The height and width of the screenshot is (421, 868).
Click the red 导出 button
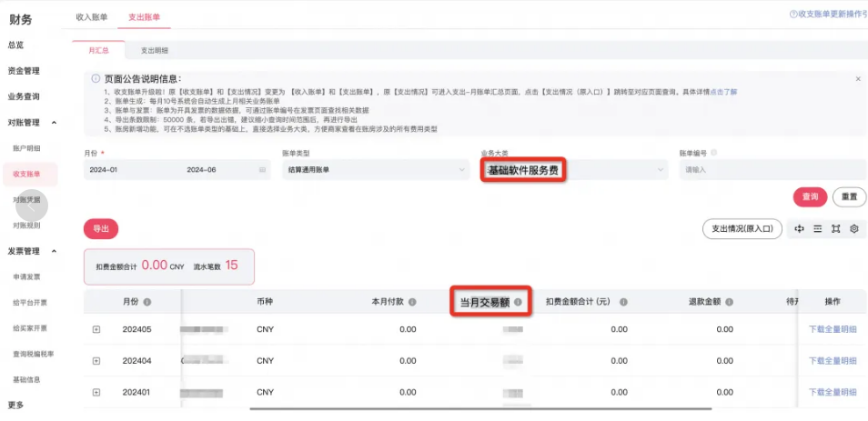tap(101, 228)
